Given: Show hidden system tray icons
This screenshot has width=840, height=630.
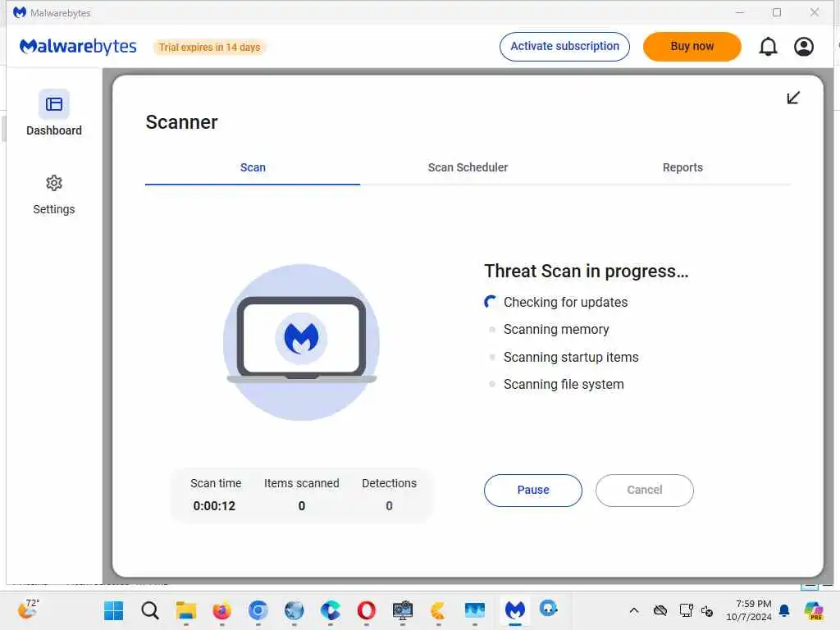Looking at the screenshot, I should 634,610.
